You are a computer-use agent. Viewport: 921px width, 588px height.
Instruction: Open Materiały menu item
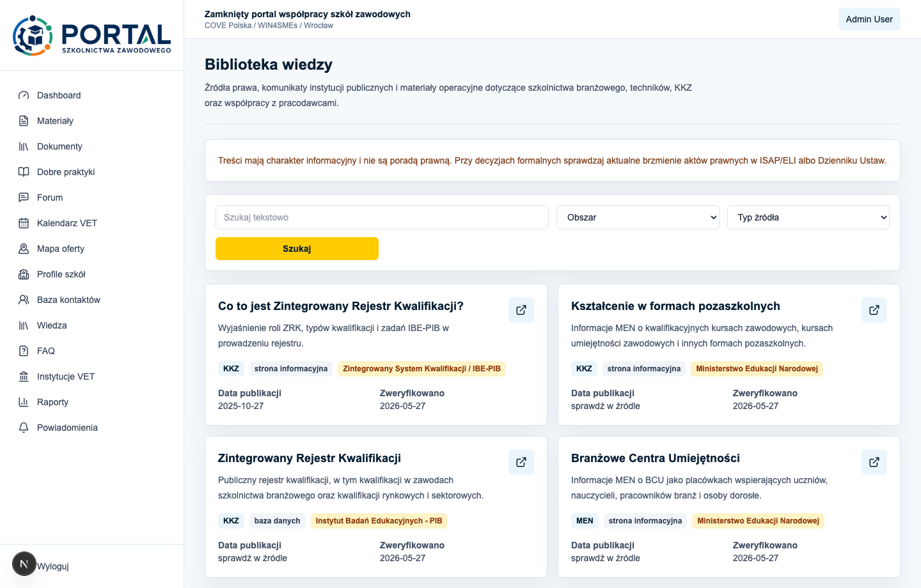coord(92,121)
